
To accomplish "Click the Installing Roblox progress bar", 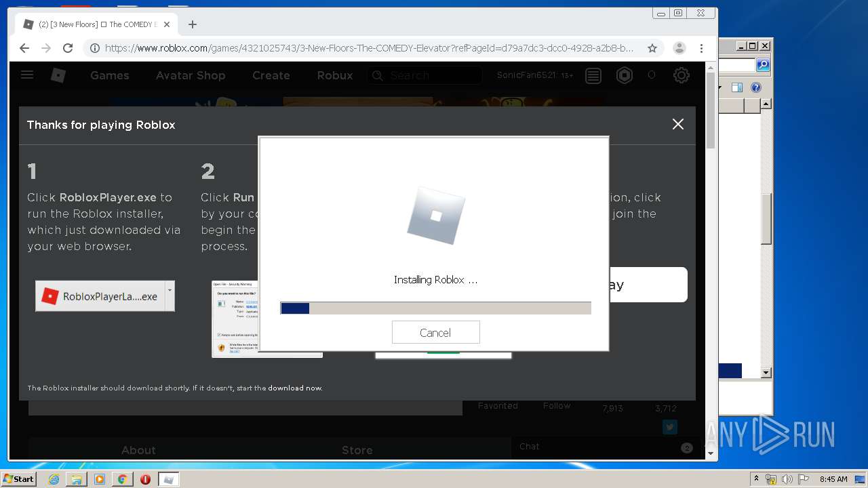I will [x=435, y=308].
